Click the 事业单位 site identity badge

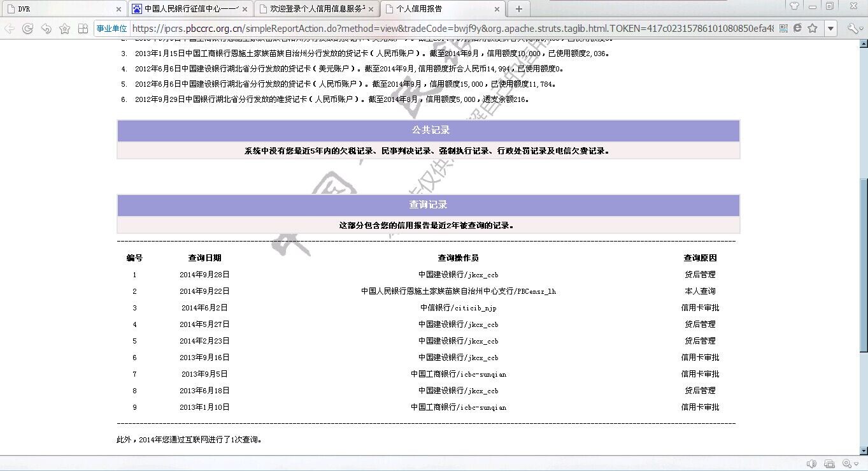coord(111,29)
